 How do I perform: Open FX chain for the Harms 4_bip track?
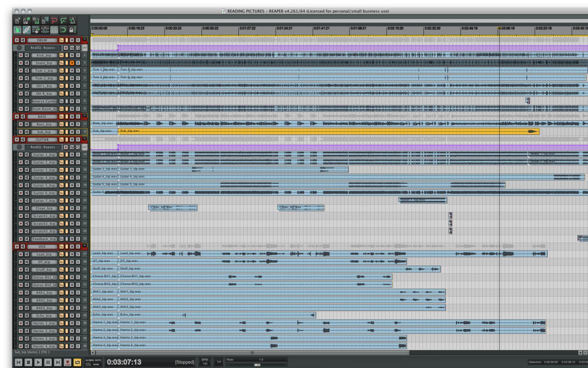tap(61, 346)
